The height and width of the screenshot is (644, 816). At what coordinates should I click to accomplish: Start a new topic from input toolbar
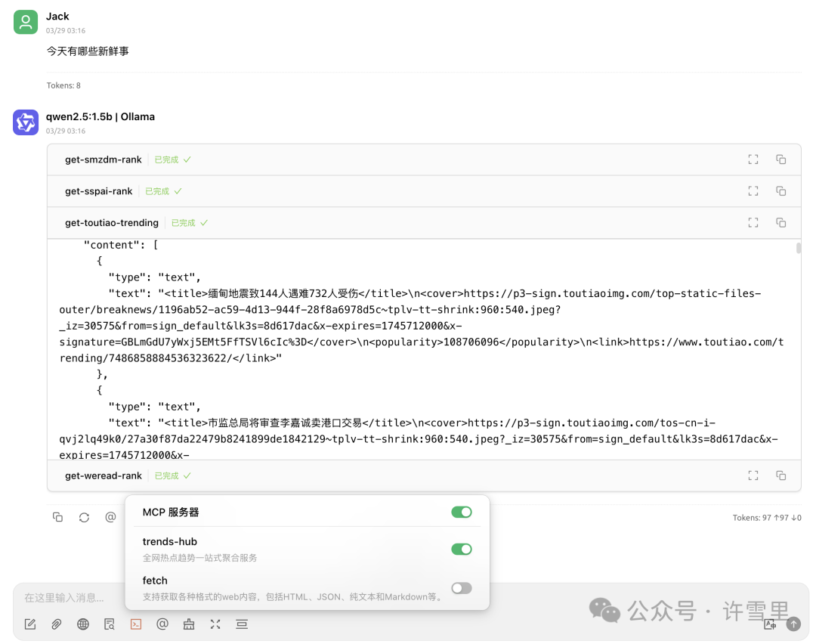click(x=30, y=624)
